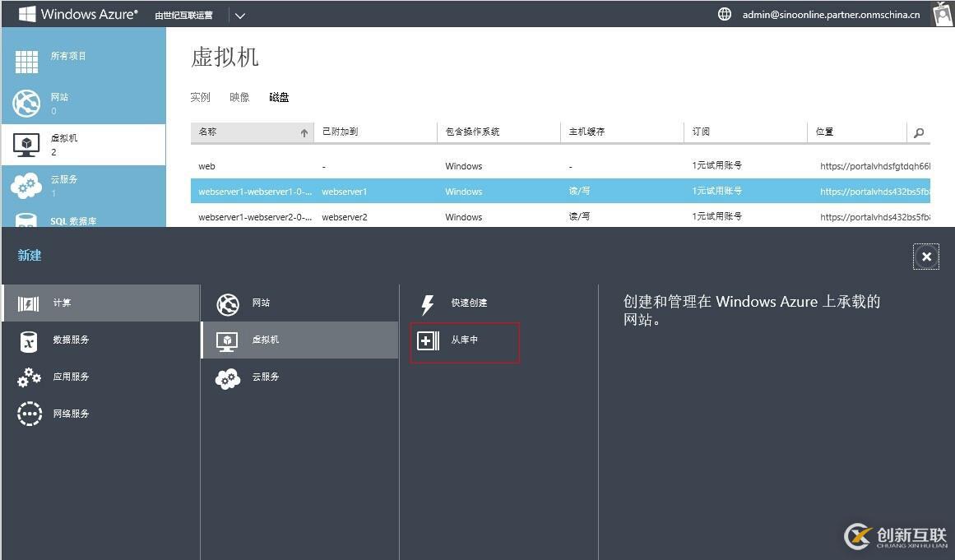Switch to the 磁盘 tab
Image resolution: width=955 pixels, height=560 pixels.
coord(279,97)
